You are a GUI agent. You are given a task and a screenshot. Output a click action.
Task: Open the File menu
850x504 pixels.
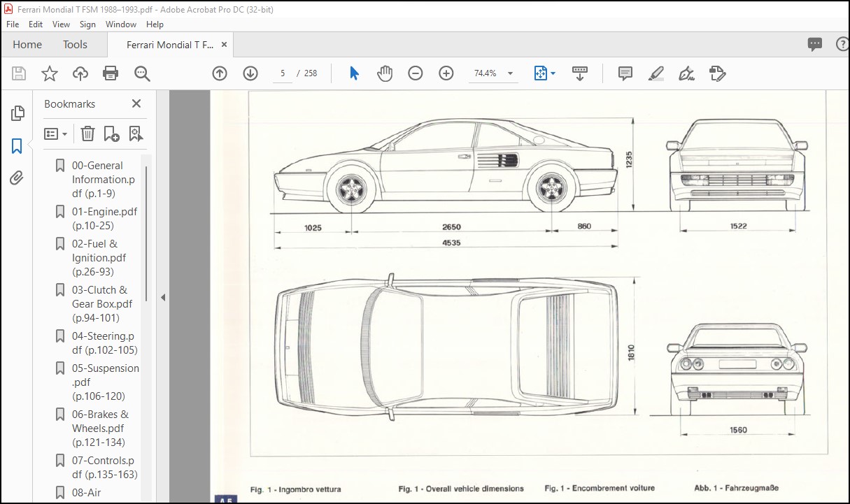[13, 24]
